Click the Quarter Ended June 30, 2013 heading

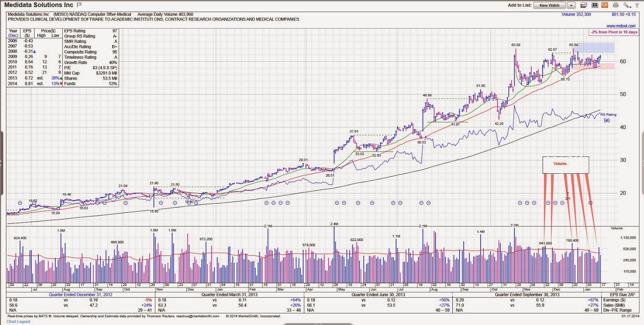coord(378,294)
